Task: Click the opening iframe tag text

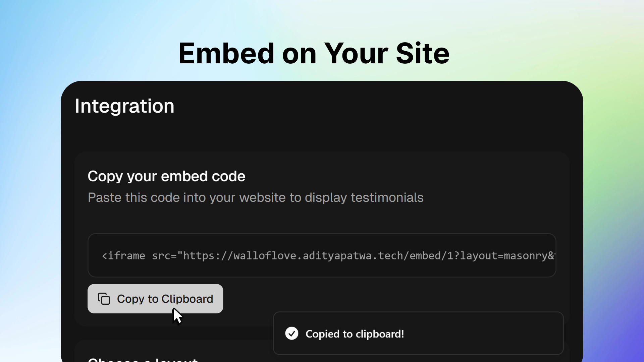Action: click(x=123, y=256)
